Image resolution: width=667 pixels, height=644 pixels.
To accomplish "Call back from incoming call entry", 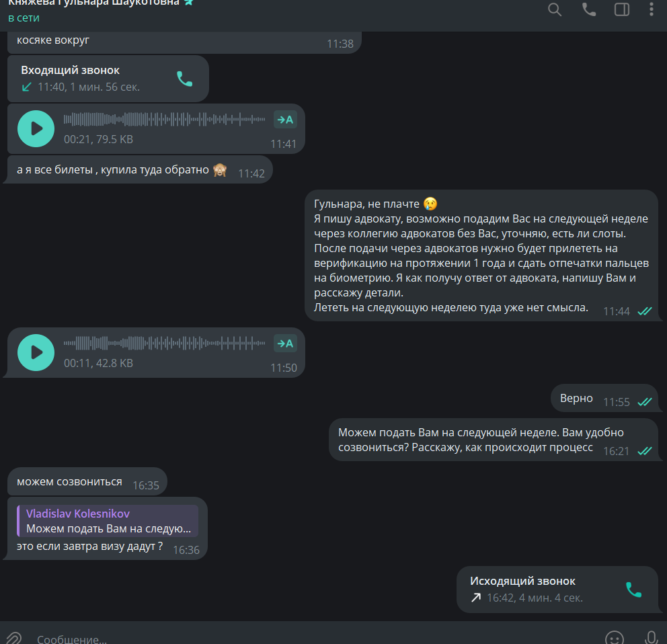I will [185, 79].
